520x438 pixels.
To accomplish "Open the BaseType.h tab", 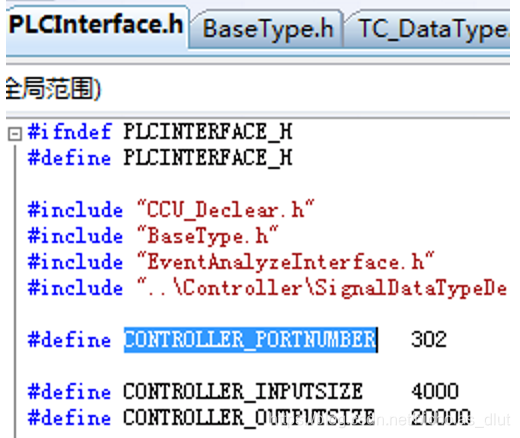I will tap(268, 29).
